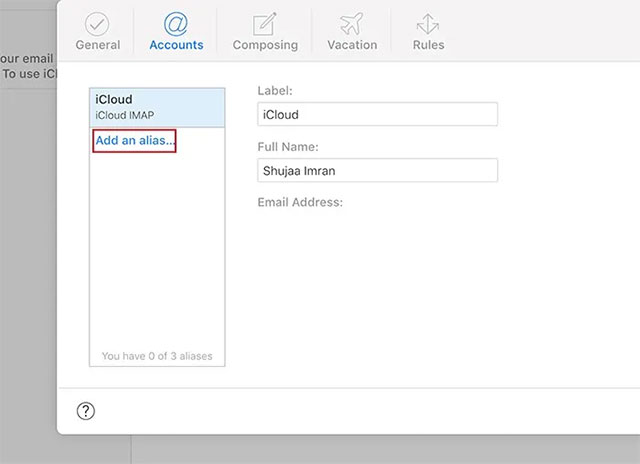
Task: Focus the Full Name field
Action: coord(378,170)
